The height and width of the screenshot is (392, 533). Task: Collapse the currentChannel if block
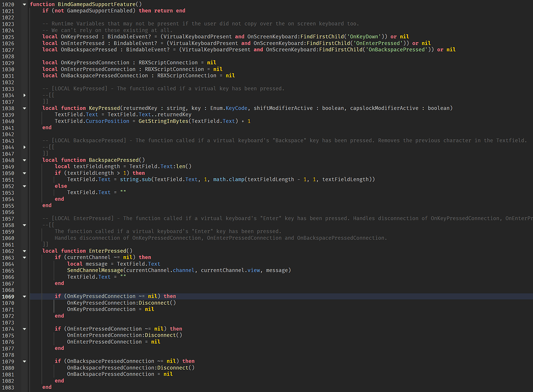tap(23, 257)
